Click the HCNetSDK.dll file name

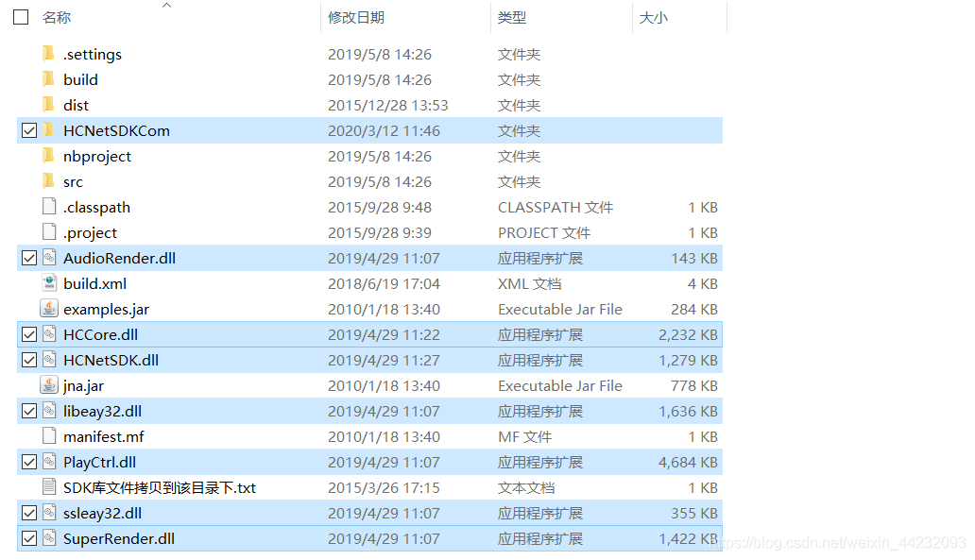(111, 360)
